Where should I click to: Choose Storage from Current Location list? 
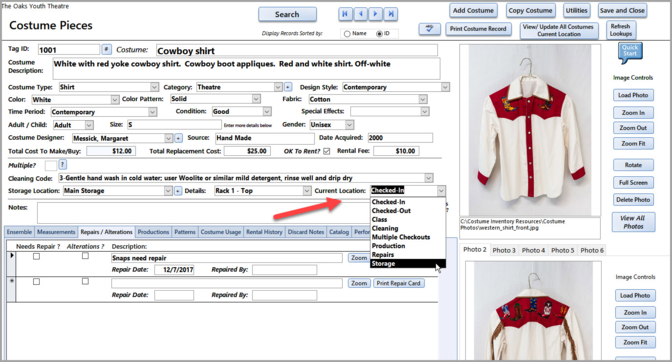(408, 263)
